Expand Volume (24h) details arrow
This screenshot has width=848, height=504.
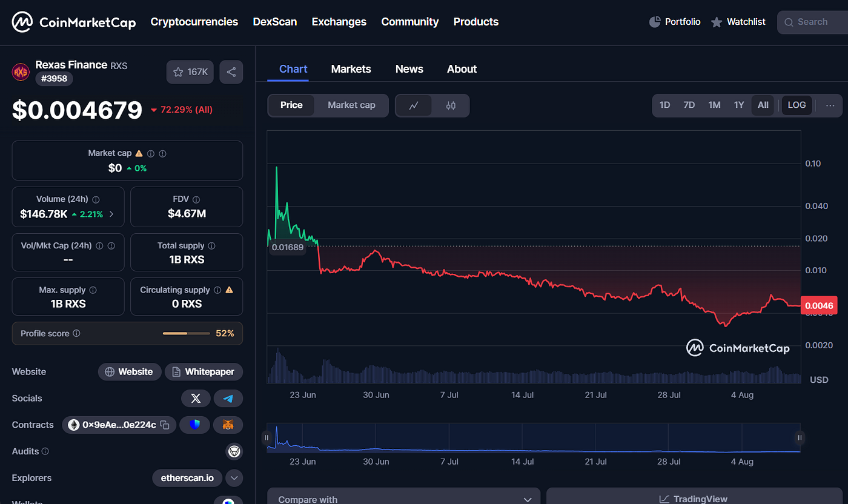[111, 214]
